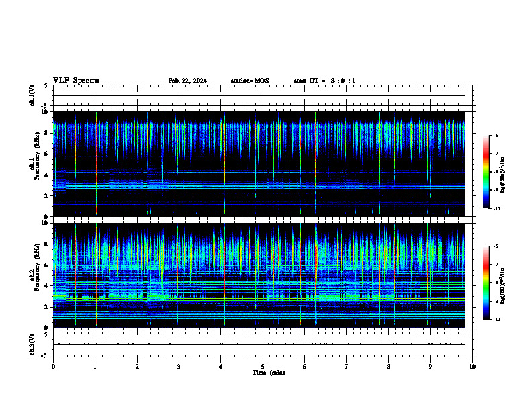
Task: Click the ch.2 frequency tick label "8"
Action: [x=47, y=244]
